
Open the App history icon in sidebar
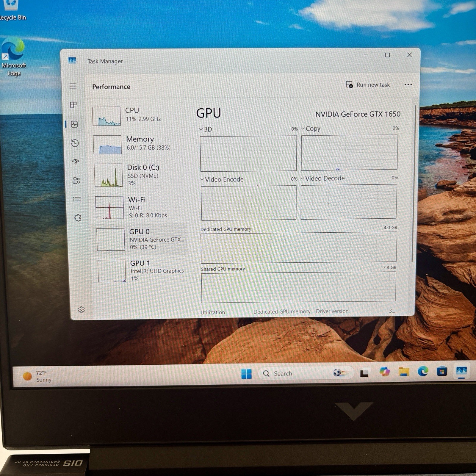click(x=75, y=143)
